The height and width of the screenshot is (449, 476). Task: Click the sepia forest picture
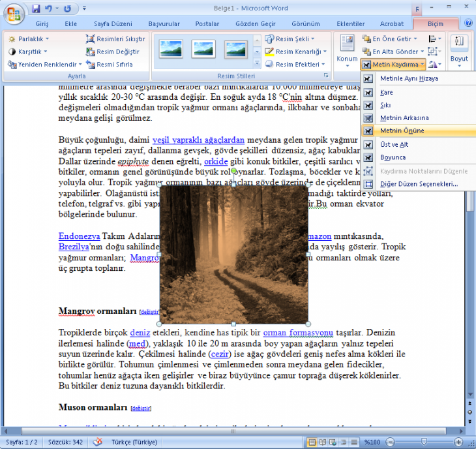click(233, 255)
